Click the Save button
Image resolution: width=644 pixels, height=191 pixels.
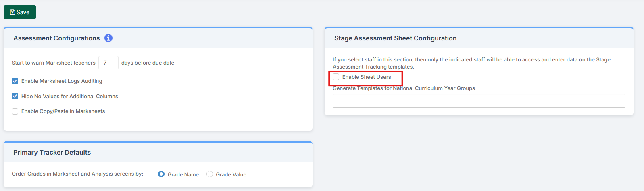click(x=20, y=12)
